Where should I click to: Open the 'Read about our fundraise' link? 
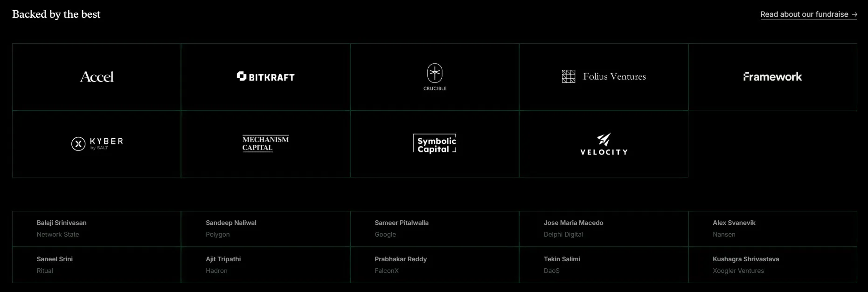(809, 14)
